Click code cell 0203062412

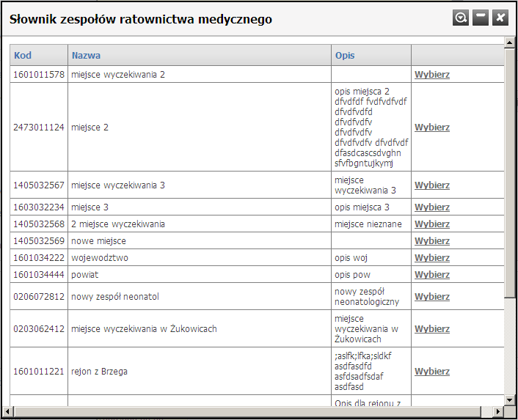coord(39,329)
